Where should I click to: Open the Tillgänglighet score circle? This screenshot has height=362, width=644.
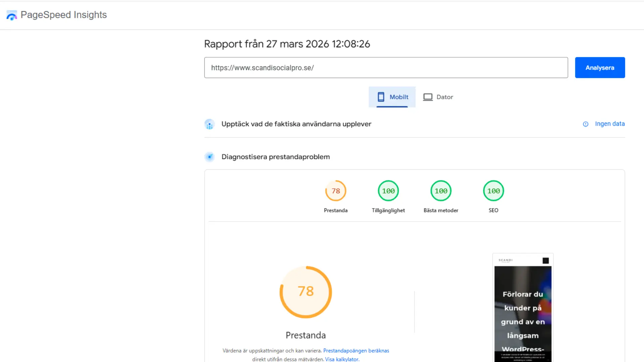pos(388,191)
